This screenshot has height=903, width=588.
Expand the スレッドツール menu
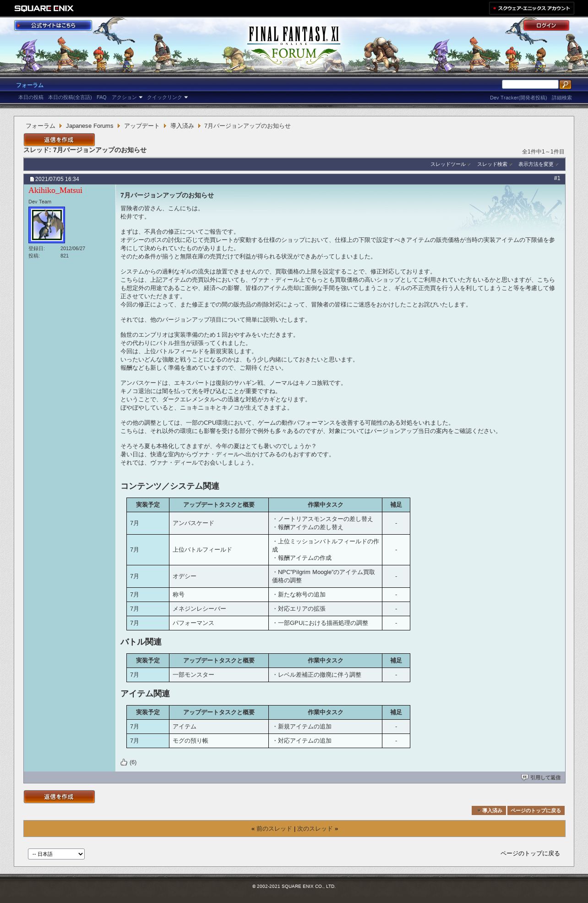coord(450,164)
